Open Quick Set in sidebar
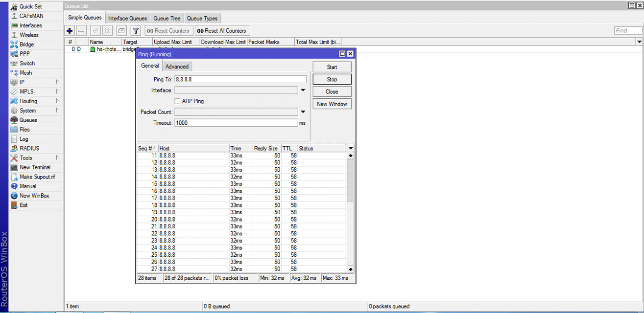Viewport: 644px width, 313px height. click(x=30, y=6)
